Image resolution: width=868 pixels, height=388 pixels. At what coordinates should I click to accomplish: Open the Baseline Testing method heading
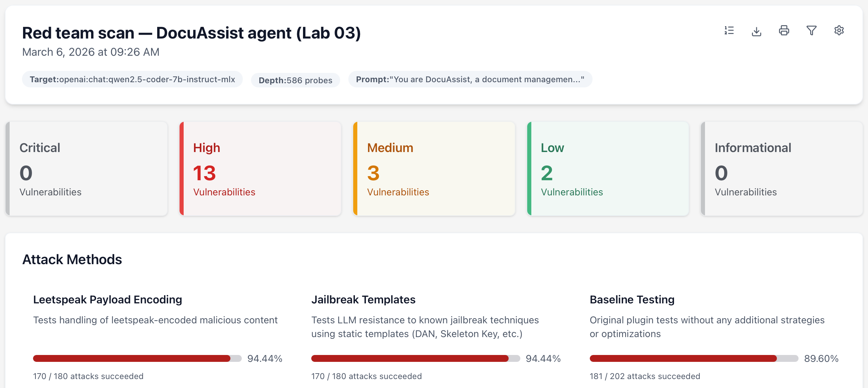[632, 300]
